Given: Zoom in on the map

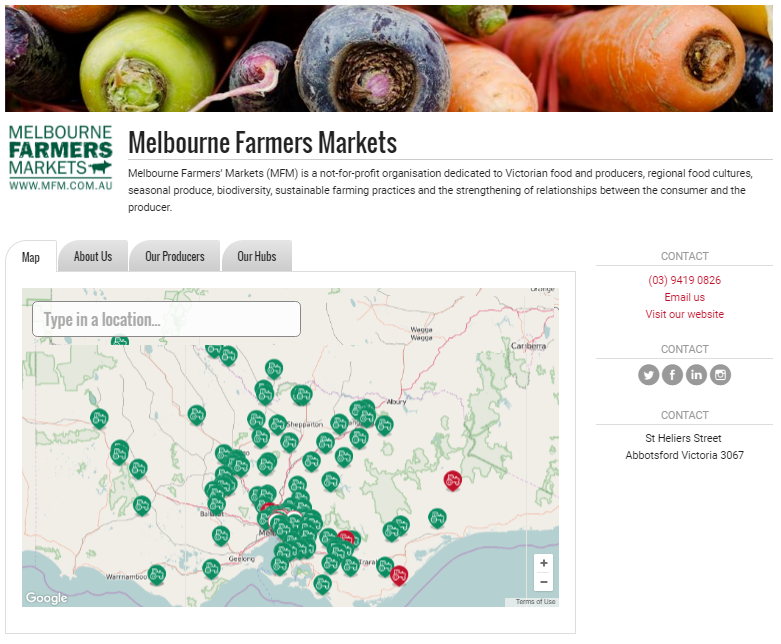Looking at the screenshot, I should (x=543, y=563).
